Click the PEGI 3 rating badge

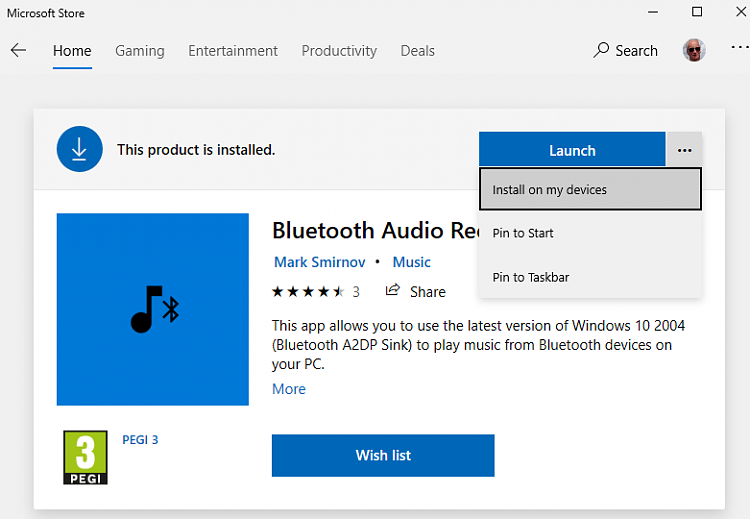click(85, 457)
